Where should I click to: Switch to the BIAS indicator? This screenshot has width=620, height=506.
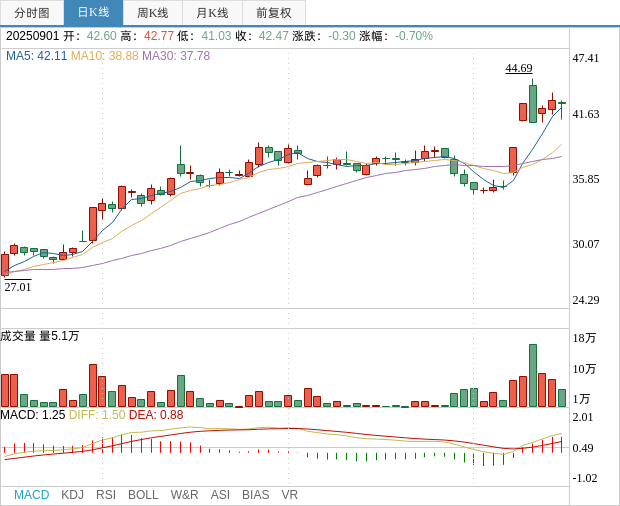(x=255, y=495)
